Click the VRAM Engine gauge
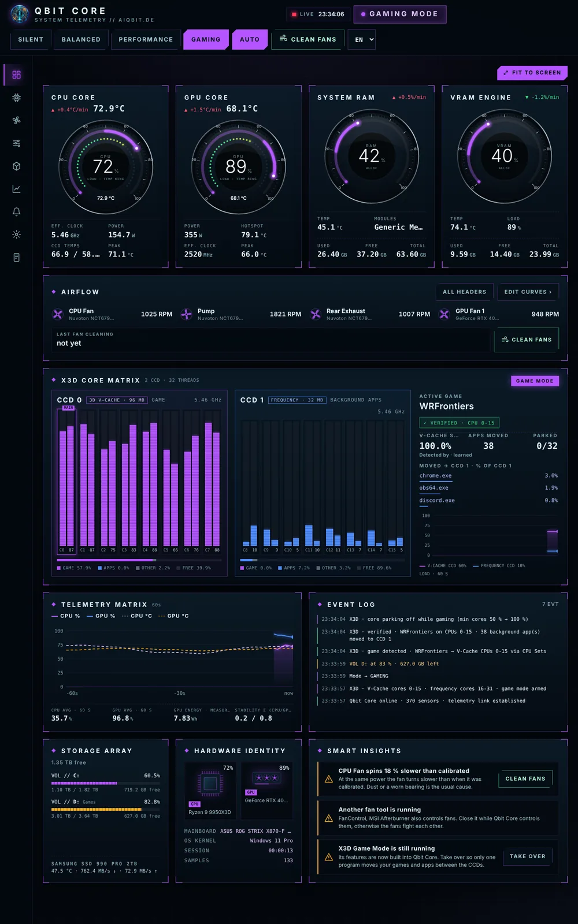 pyautogui.click(x=505, y=157)
